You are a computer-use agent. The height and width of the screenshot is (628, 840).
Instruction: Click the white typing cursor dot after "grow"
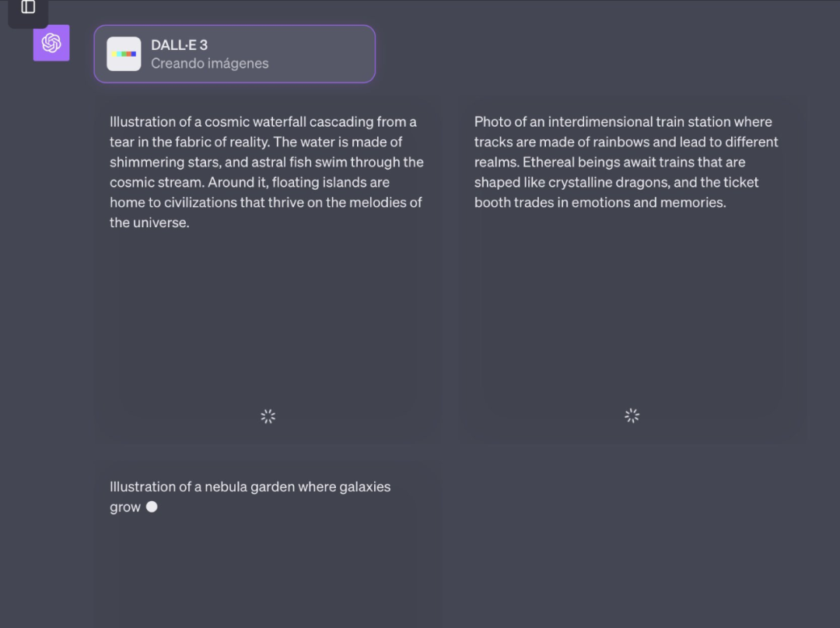152,507
